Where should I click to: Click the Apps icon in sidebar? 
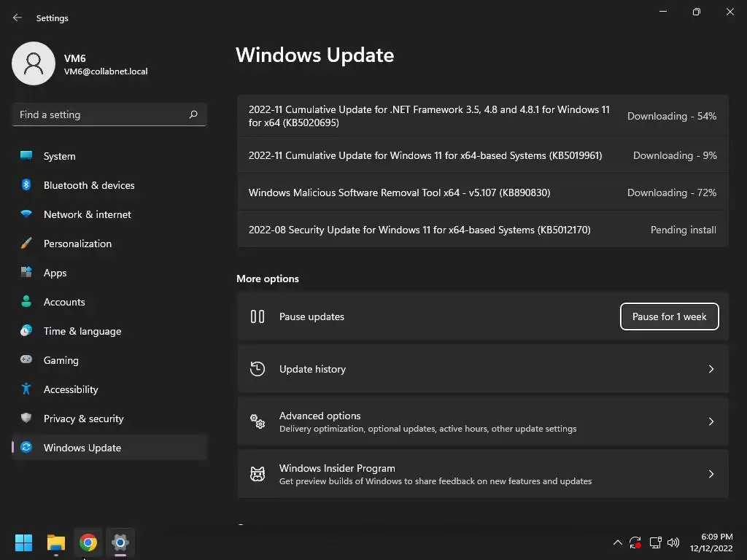26,273
